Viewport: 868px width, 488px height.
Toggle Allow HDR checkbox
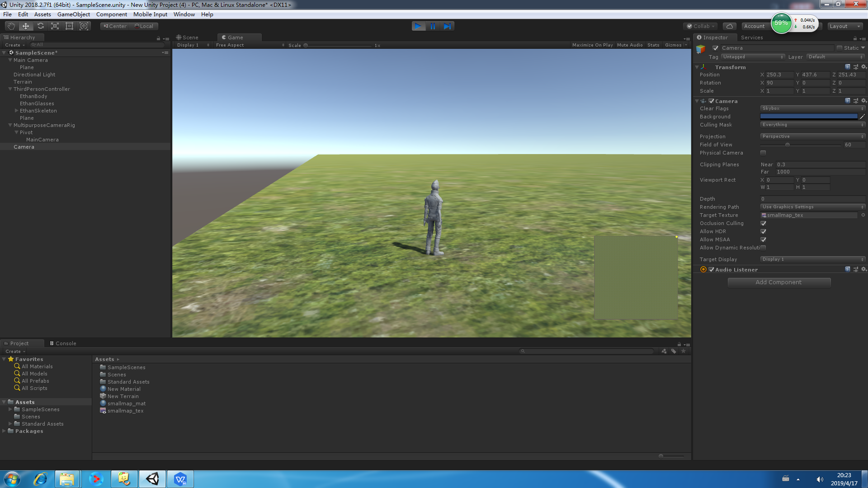pos(763,231)
